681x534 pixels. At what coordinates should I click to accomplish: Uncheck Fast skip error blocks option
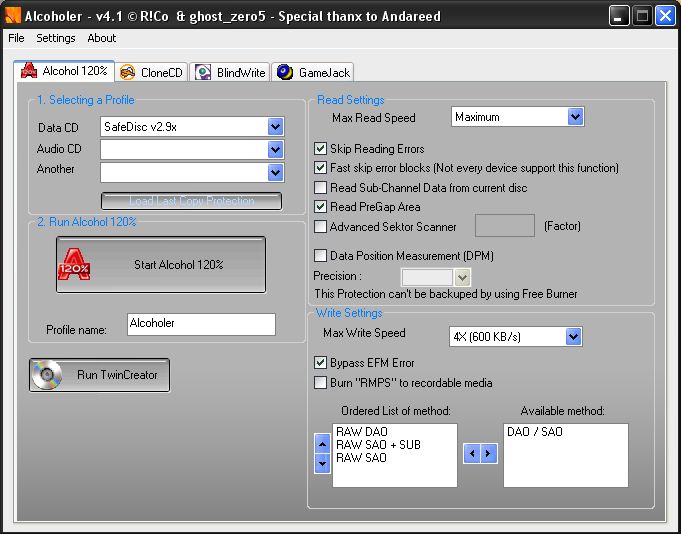point(320,168)
